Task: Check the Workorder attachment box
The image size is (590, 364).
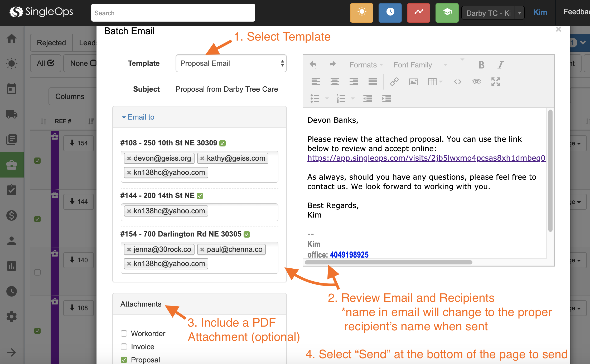Action: [x=124, y=333]
